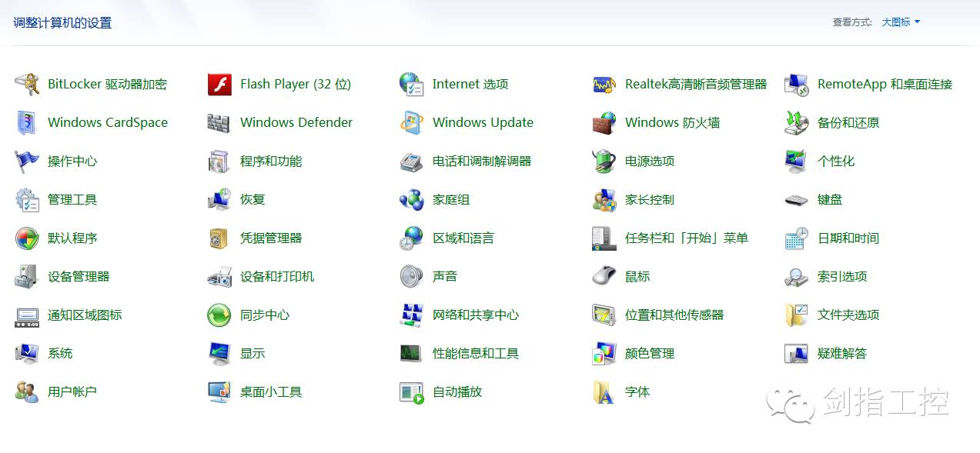Viewport: 980px width, 453px height.
Task: Open the 用户帐户 people icon
Action: (x=27, y=391)
